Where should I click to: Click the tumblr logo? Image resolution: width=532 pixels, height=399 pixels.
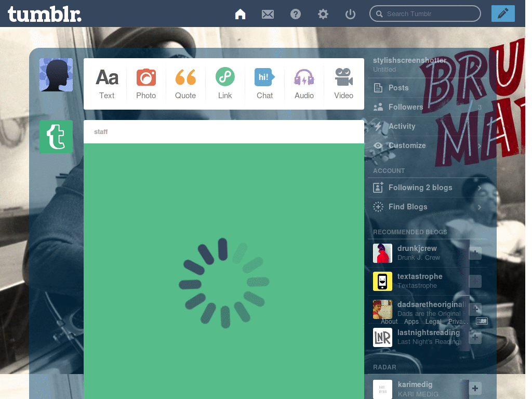45,14
